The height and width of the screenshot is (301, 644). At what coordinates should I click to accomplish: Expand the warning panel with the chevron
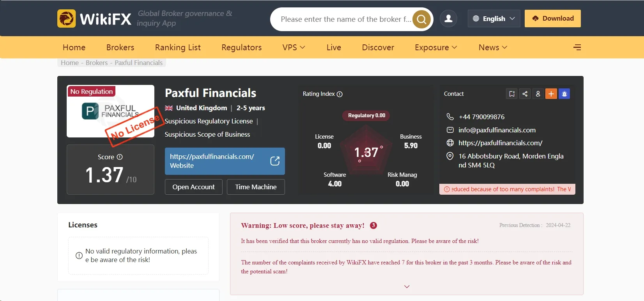pyautogui.click(x=407, y=287)
